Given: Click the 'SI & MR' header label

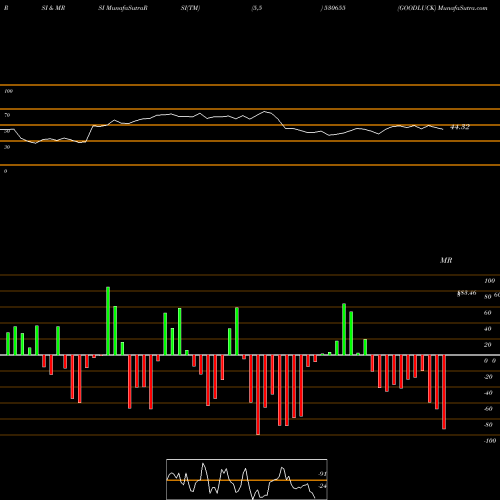Looking at the screenshot, I should tap(53, 8).
